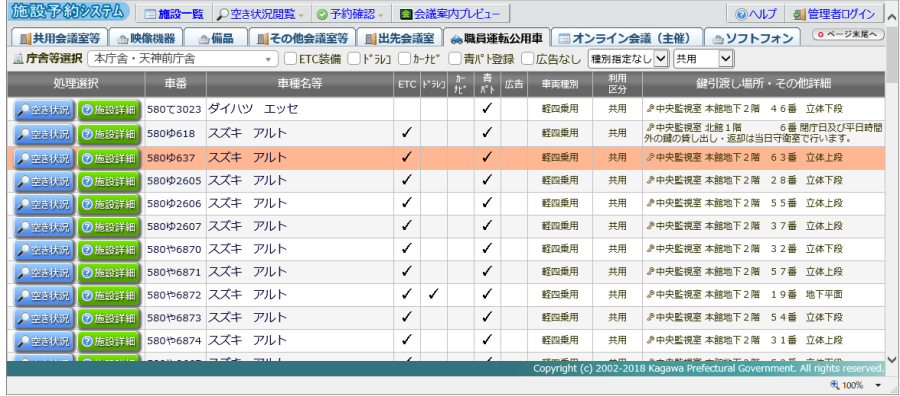Switch to ソフトフォン tab
The image size is (900, 396).
tap(752, 38)
